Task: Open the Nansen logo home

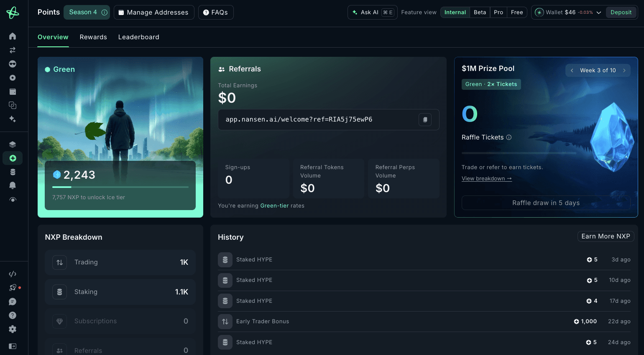Action: coord(13,13)
